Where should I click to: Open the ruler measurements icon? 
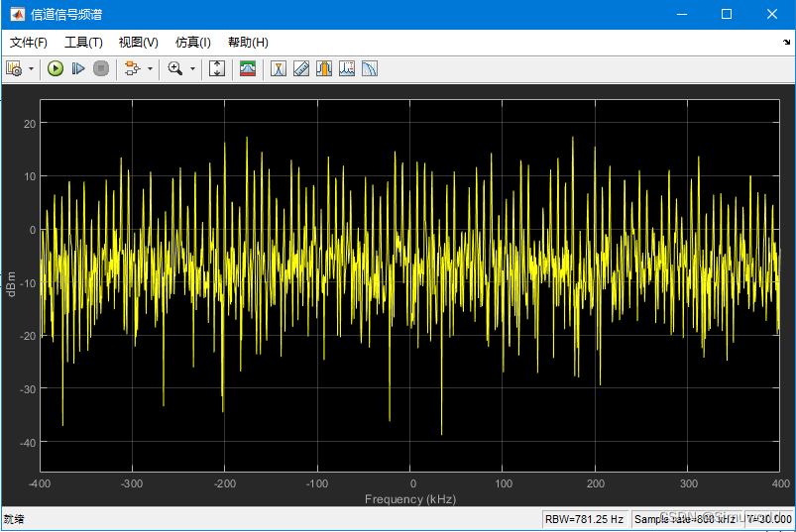coord(301,68)
